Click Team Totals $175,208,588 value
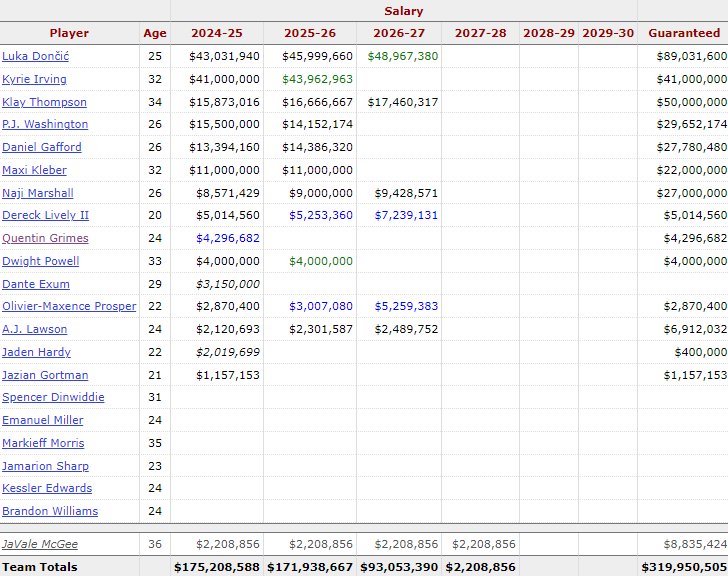The height and width of the screenshot is (576, 728). pyautogui.click(x=217, y=567)
